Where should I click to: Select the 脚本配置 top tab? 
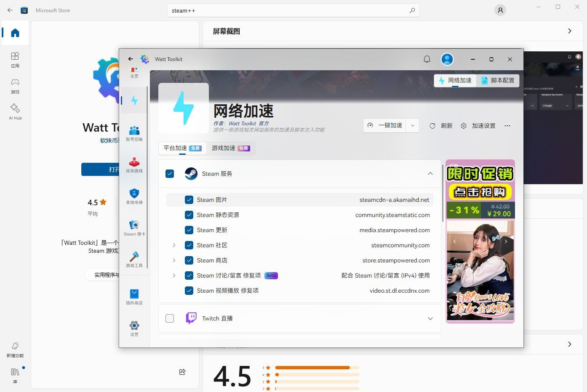point(498,80)
